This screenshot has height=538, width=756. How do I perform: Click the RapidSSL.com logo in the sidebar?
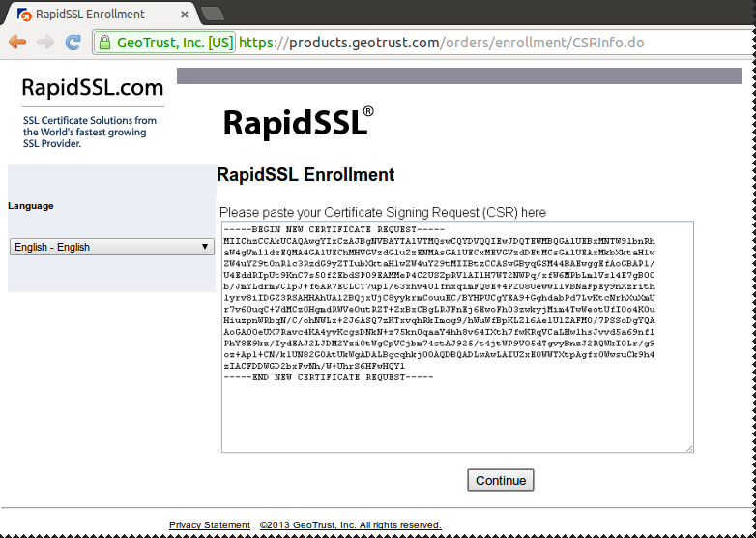pos(93,88)
